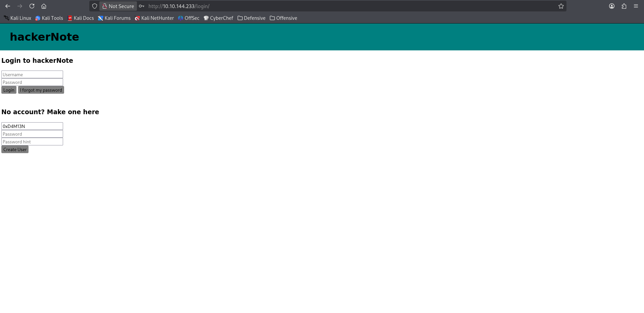Open the Firefox account icon

[x=611, y=6]
